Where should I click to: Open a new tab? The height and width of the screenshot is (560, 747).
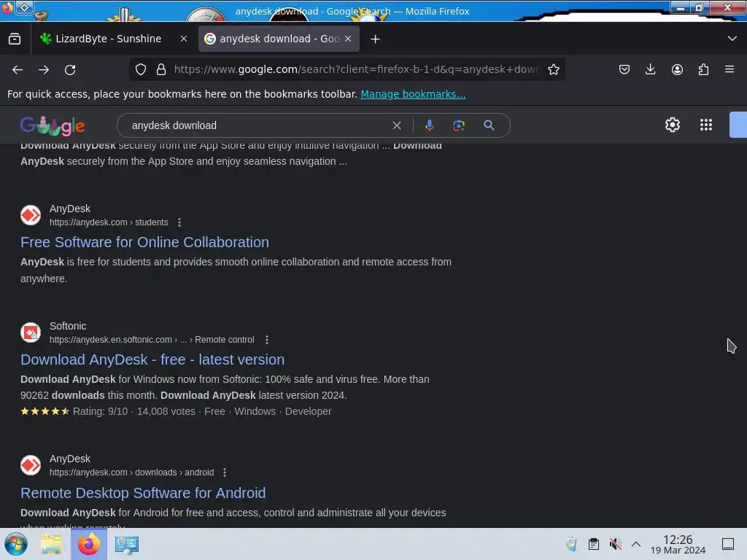tap(376, 39)
